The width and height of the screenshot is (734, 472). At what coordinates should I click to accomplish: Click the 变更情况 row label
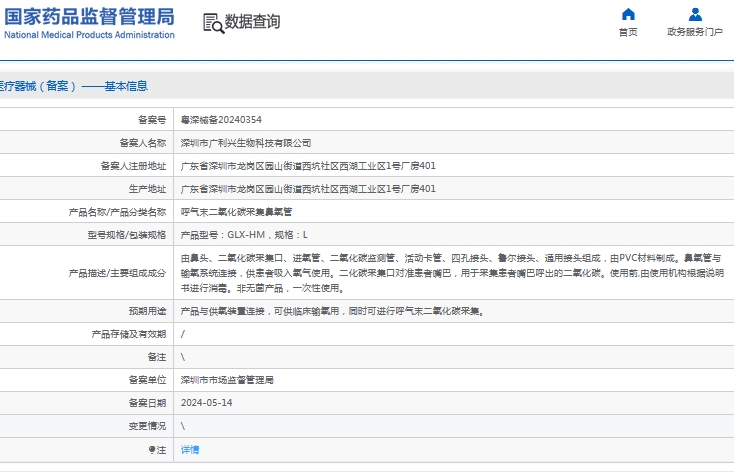147,426
